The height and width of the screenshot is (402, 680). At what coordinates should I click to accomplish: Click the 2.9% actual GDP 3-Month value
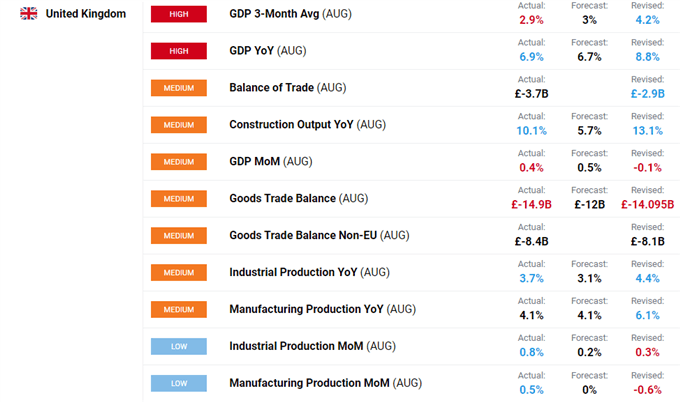pos(531,20)
